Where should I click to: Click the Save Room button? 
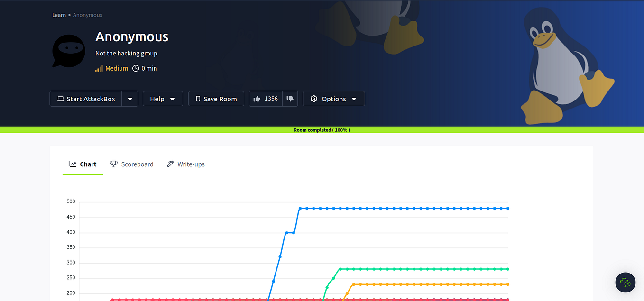(216, 99)
